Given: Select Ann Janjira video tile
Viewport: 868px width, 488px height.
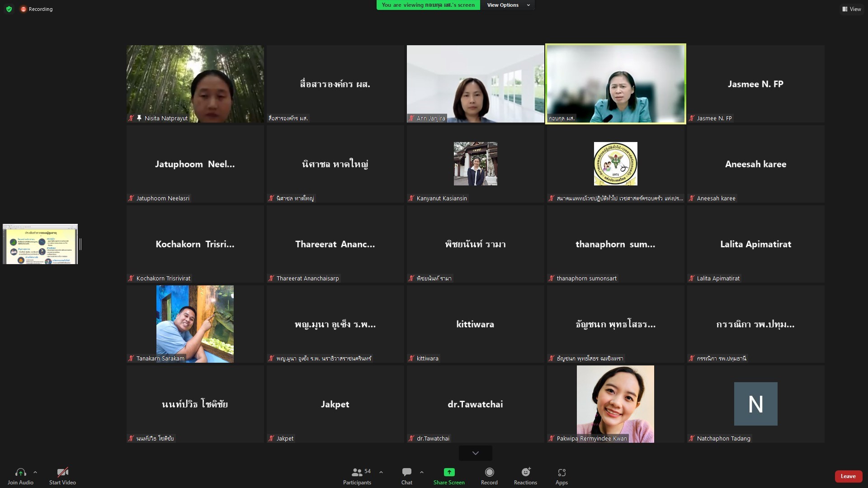Looking at the screenshot, I should 476,84.
